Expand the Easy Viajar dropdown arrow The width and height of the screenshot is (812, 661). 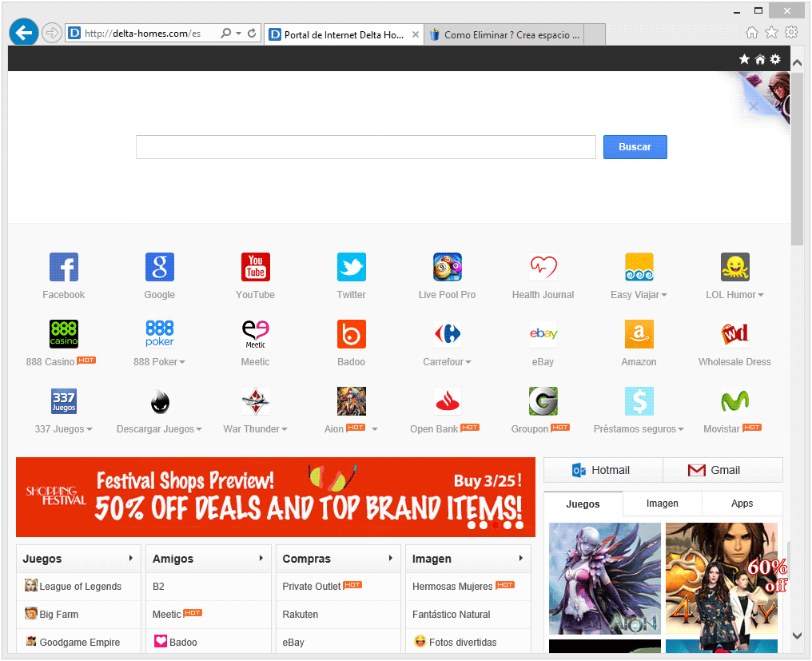664,295
